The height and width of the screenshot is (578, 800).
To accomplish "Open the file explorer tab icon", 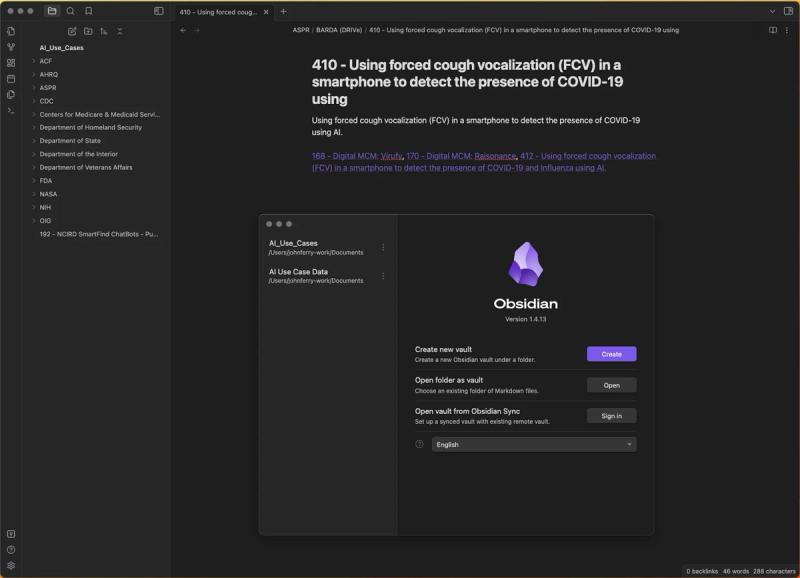I will [52, 11].
